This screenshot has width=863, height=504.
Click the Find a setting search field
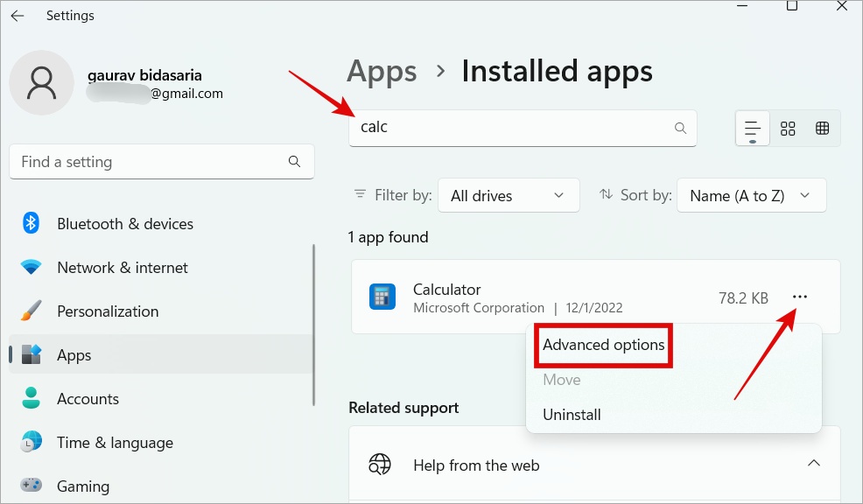click(x=149, y=162)
